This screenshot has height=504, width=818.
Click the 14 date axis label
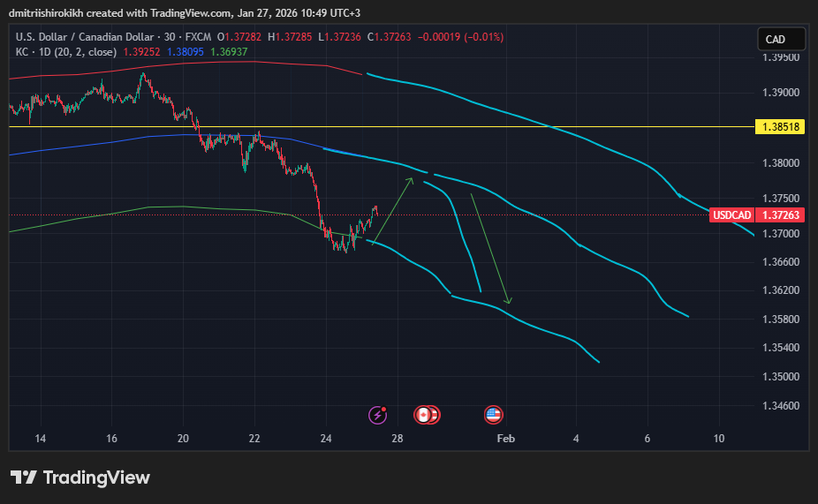(40, 439)
